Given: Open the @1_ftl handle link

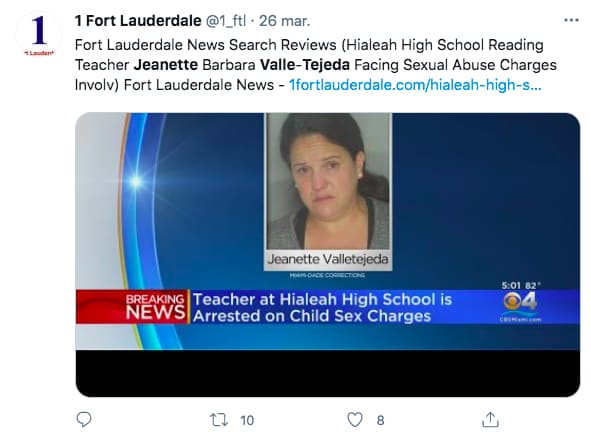Looking at the screenshot, I should click(226, 21).
